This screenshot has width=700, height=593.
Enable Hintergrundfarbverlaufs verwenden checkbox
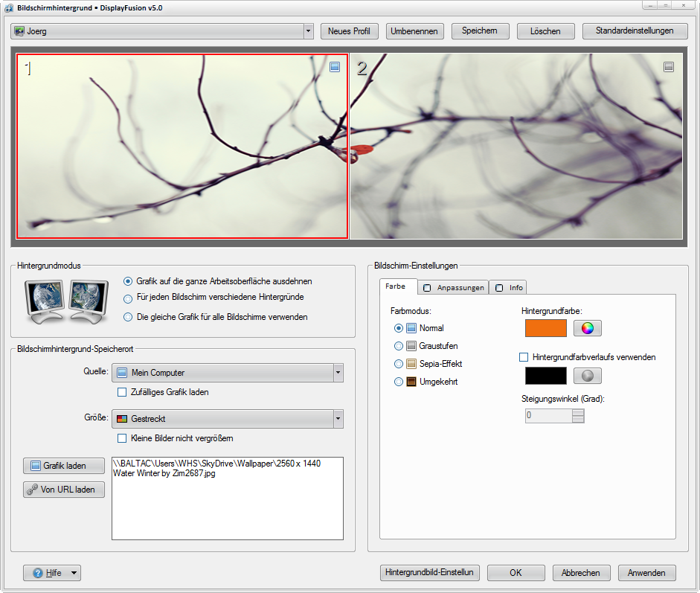pyautogui.click(x=524, y=357)
